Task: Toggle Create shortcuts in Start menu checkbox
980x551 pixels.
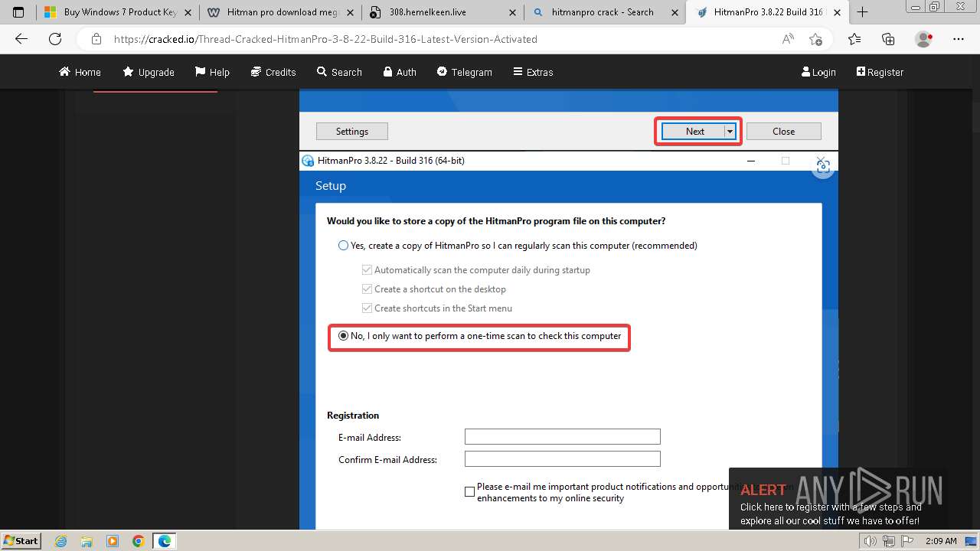Action: (367, 308)
